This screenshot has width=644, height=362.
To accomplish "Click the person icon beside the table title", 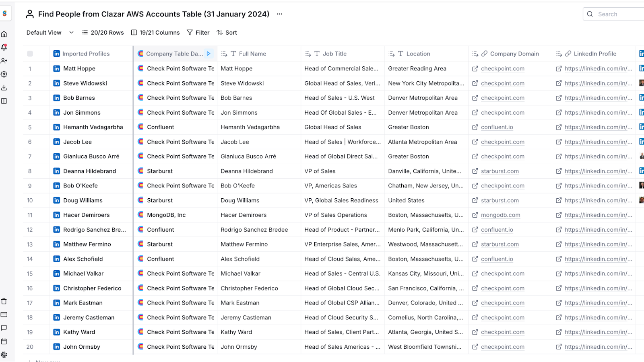I will coord(30,14).
